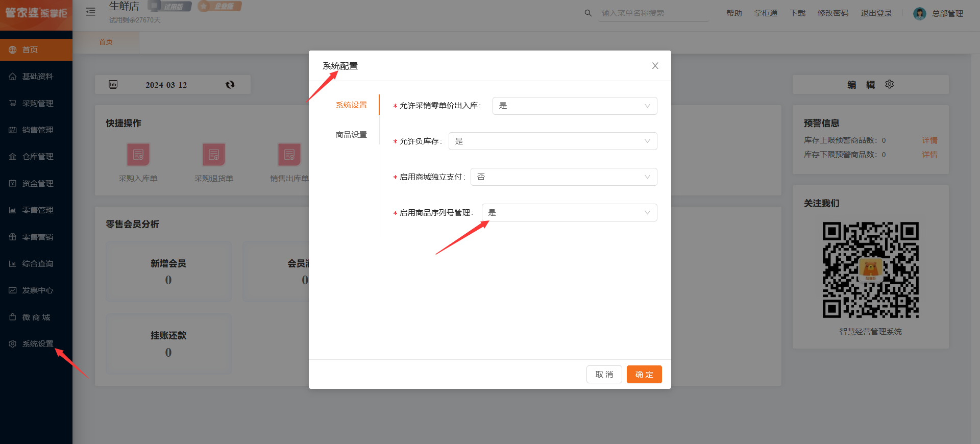
Task: Click the 零售营销 gift icon
Action: (x=13, y=237)
